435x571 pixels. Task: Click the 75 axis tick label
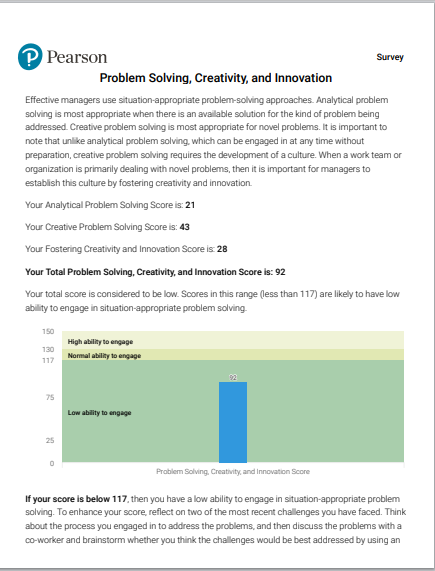pos(50,397)
